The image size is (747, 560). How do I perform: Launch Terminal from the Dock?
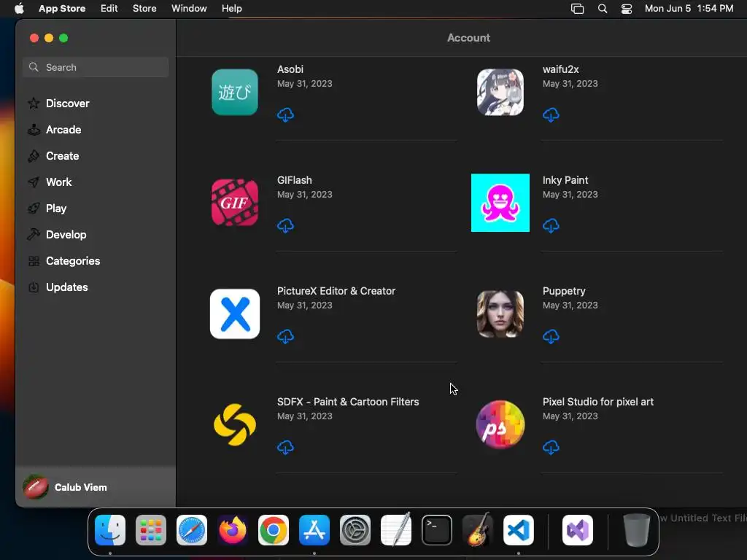point(437,530)
